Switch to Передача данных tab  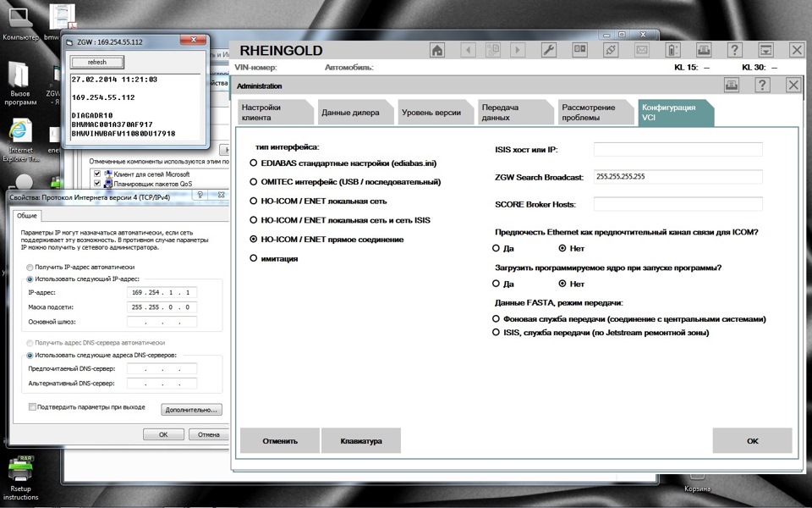(x=515, y=112)
